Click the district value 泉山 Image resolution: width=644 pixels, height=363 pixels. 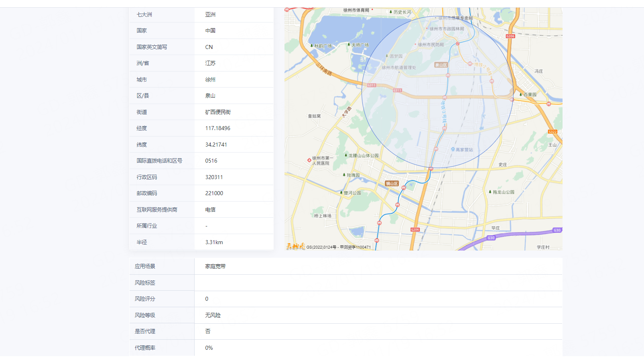[210, 96]
